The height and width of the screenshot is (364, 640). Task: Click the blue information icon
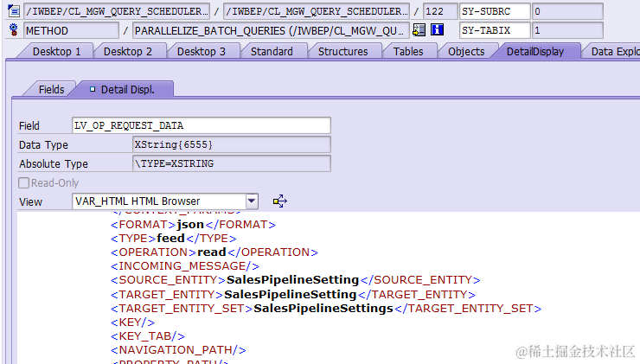[437, 29]
